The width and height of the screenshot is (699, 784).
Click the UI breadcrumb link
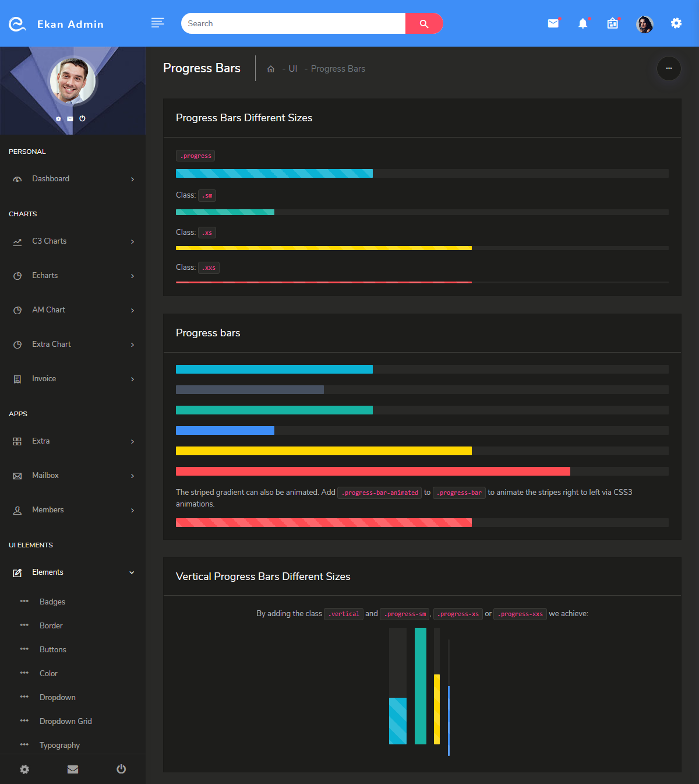click(292, 68)
